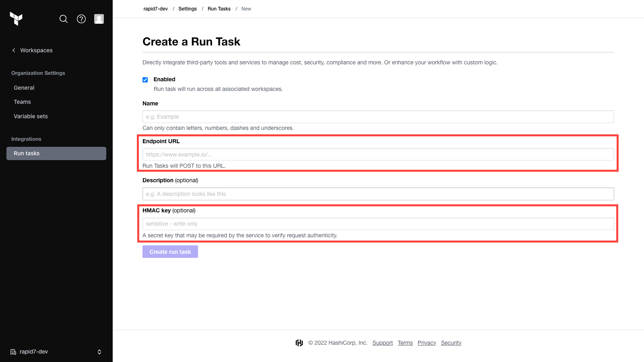Open the Privacy footer link

427,343
